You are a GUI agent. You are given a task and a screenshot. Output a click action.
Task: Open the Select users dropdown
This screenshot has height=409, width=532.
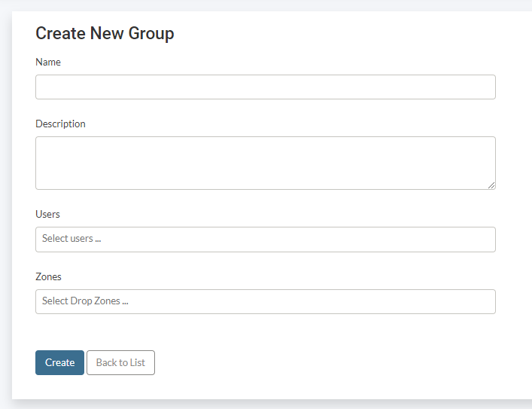coord(265,240)
